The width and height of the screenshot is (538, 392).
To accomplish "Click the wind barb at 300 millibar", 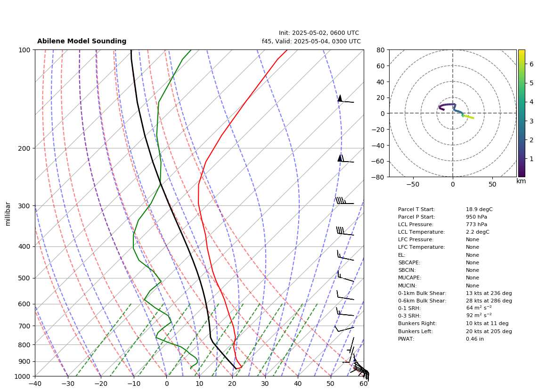I will [x=344, y=200].
